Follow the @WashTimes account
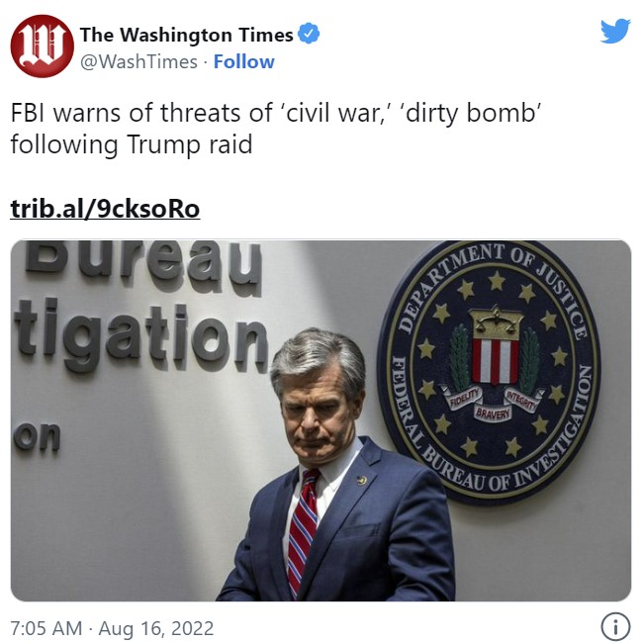Screen dimensions: 644x644 [244, 62]
